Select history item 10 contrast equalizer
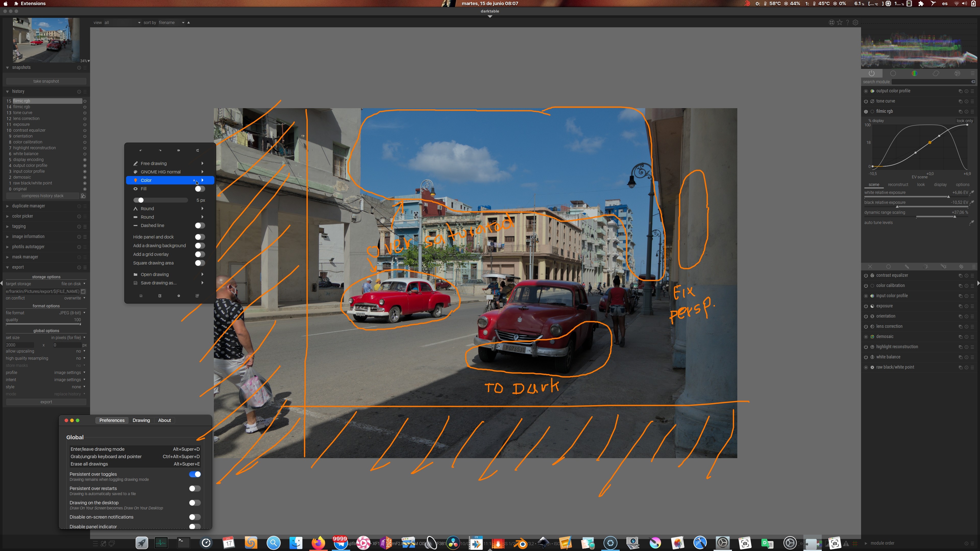Screen dimensions: 980x551 click(x=29, y=130)
